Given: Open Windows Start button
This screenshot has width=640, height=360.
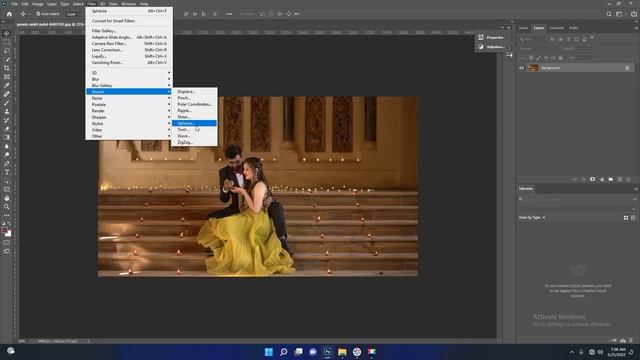Looking at the screenshot, I should coord(269,352).
